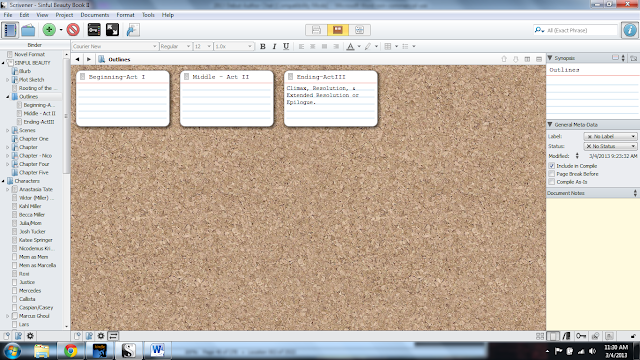Screen dimensions: 640x360
Task: Collapse the Characters folder in binder
Action: 3,181
